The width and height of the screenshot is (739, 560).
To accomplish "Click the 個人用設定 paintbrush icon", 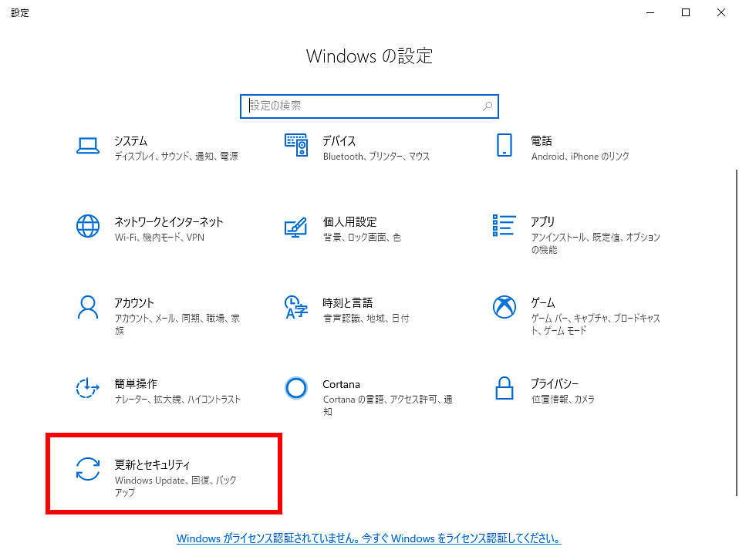I will [295, 226].
